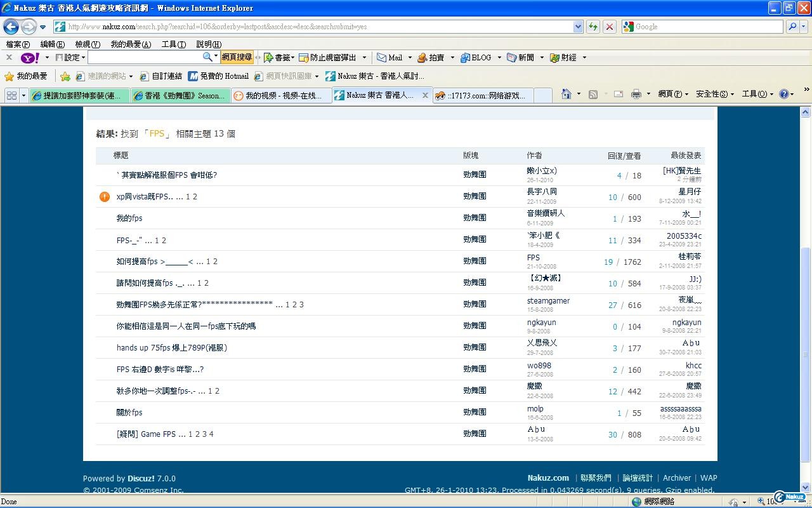Open the recent pages dropdown beside Forward

click(43, 27)
